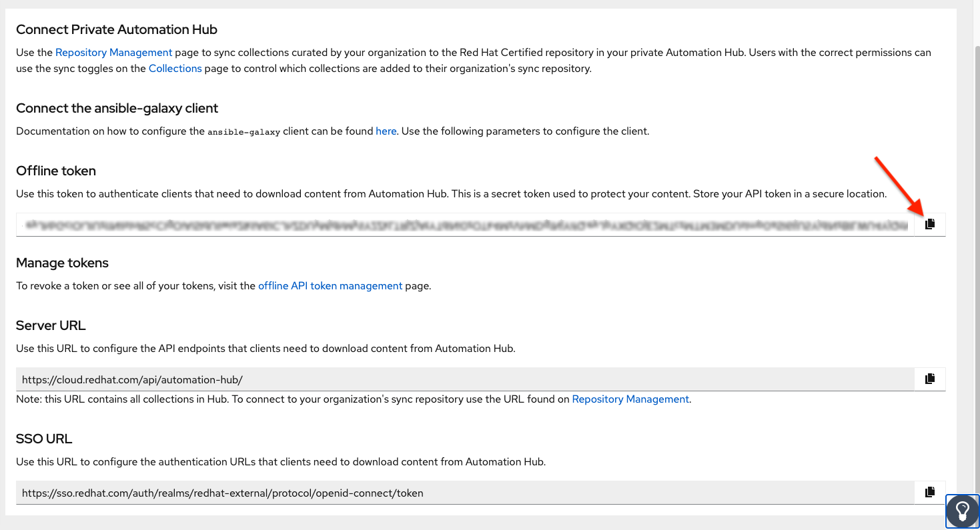Visit the offline API token management page
The image size is (980, 530).
pos(330,285)
